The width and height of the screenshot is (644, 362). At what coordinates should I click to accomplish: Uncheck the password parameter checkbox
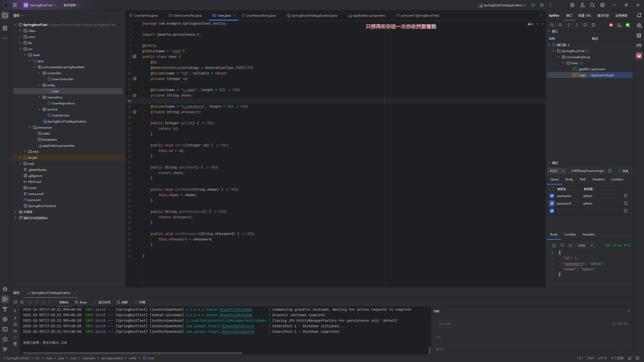coord(552,203)
